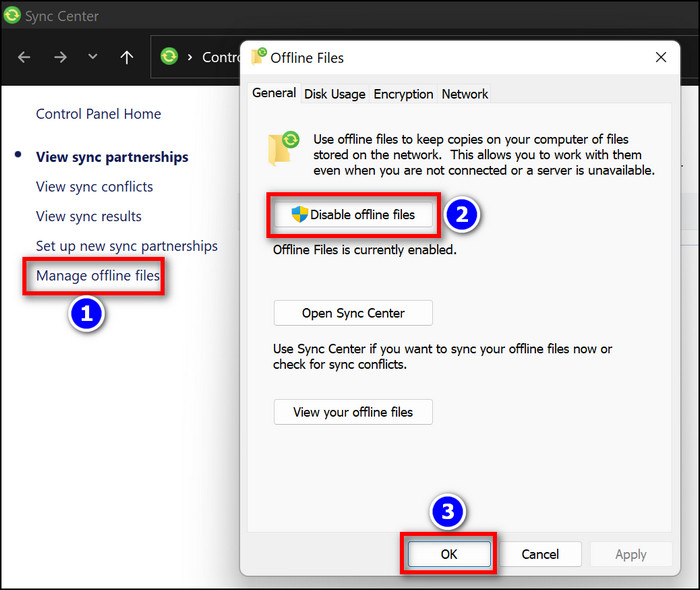Click 'Offline Files is currently enabled.' text
The height and width of the screenshot is (590, 700).
coord(365,250)
